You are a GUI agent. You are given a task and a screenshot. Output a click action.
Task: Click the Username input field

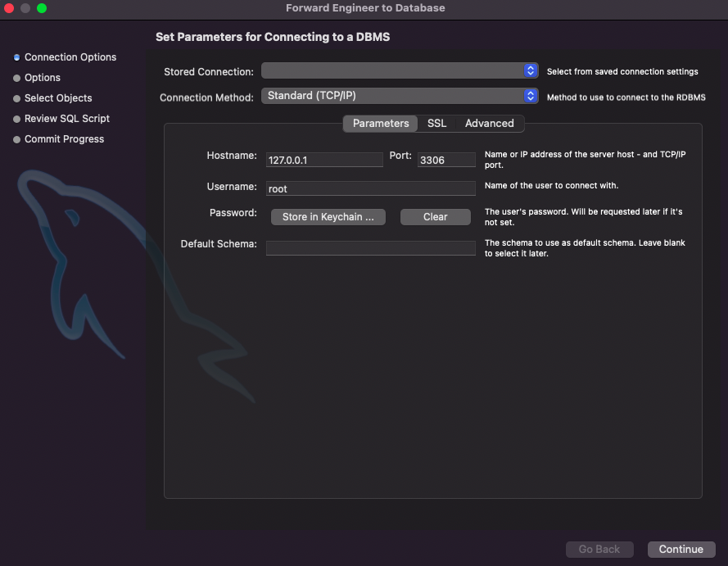[370, 188]
